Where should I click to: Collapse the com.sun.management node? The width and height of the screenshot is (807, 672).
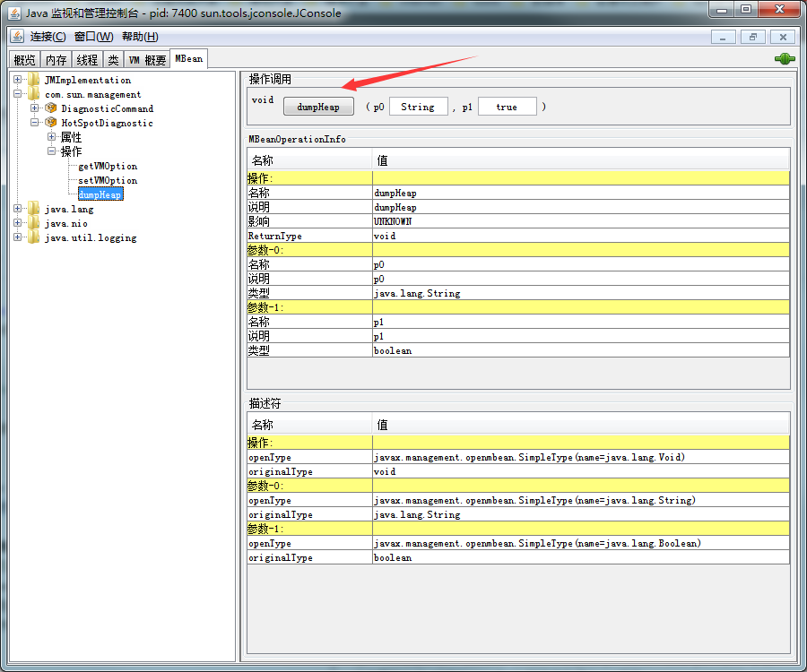coord(18,94)
